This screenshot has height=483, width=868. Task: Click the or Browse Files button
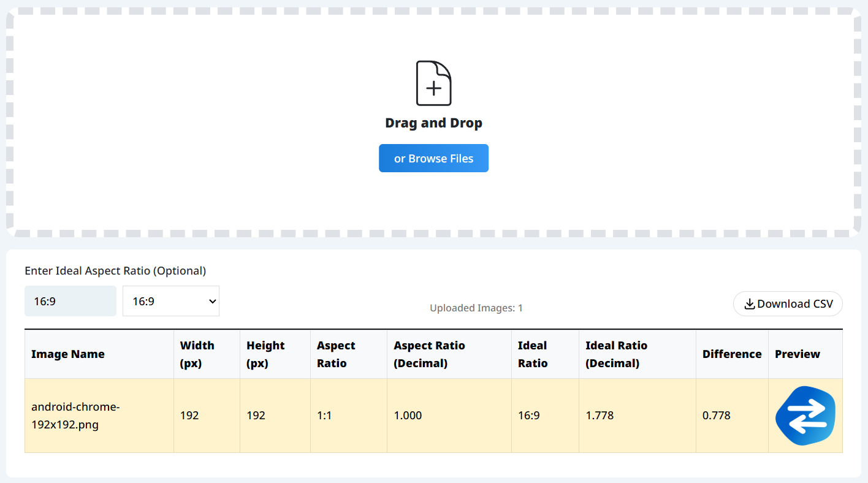433,158
